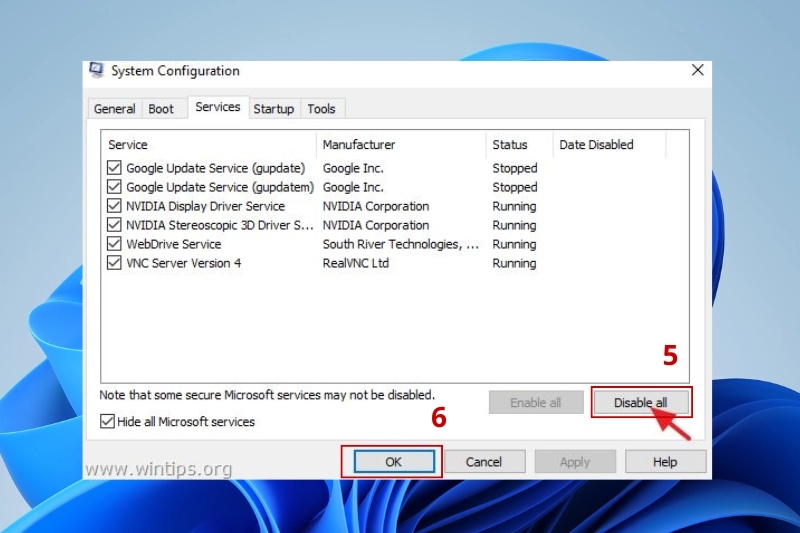Click 'Google Inc.' cell for gupdate row
Image resolution: width=800 pixels, height=533 pixels.
point(353,168)
